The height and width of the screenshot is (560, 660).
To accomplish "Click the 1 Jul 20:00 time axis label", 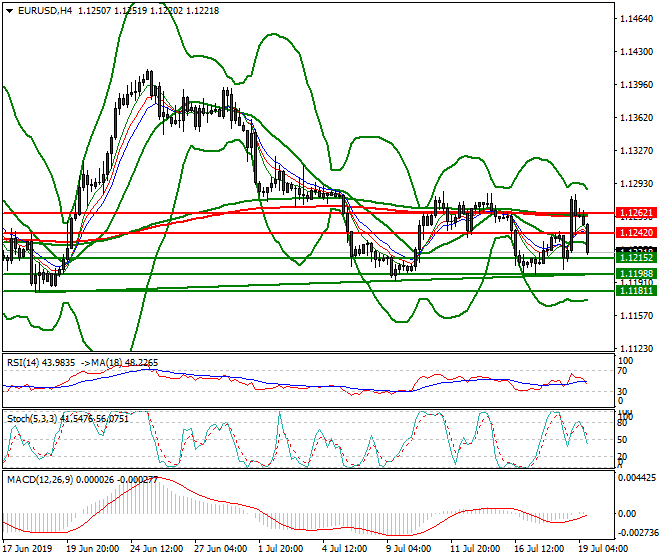I will coord(281,549).
